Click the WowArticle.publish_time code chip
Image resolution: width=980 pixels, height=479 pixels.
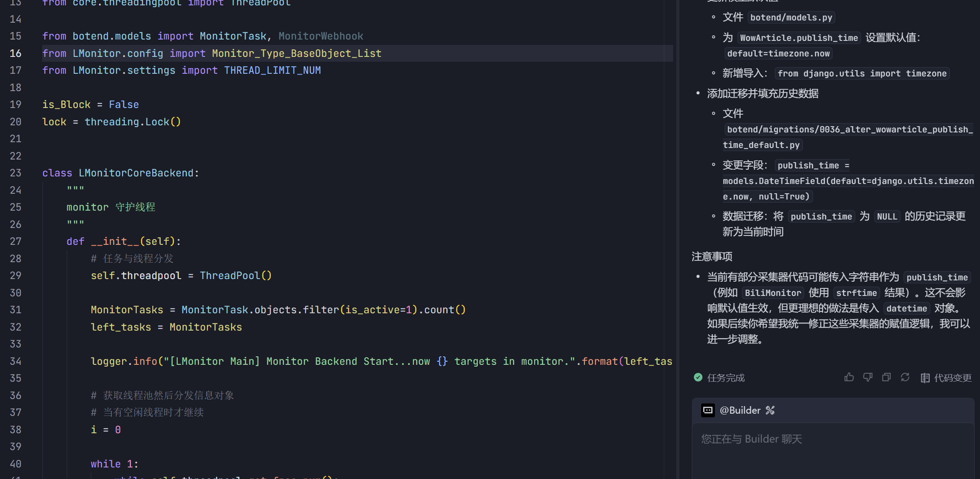click(x=799, y=38)
